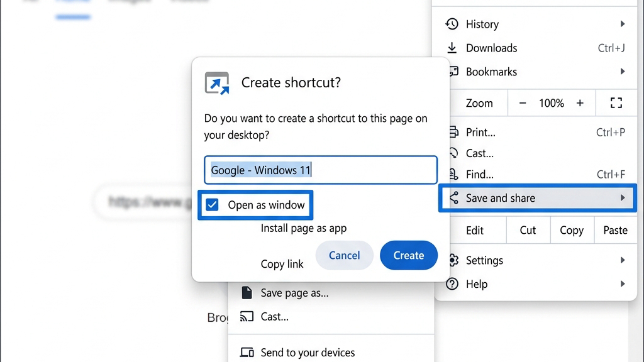Click the Send to your devices icon
Screen dimensions: 644x362
[247, 352]
